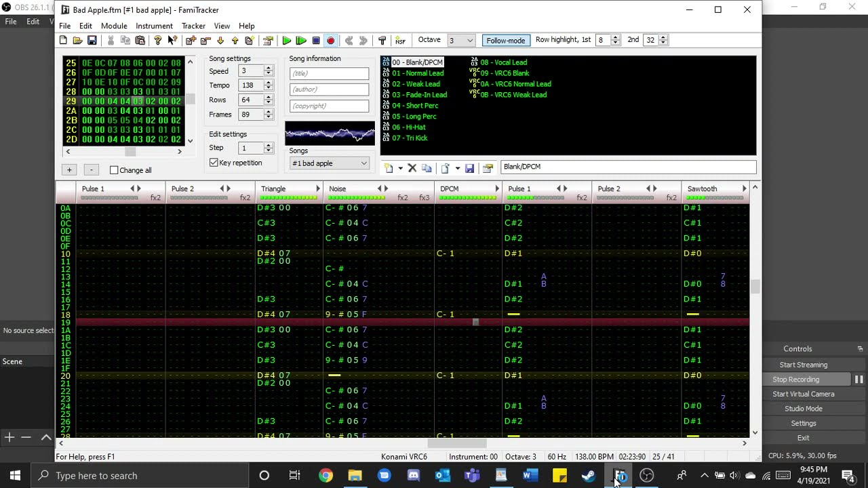Add a new frame with Add frame icon
The width and height of the screenshot is (868, 488).
(x=191, y=41)
